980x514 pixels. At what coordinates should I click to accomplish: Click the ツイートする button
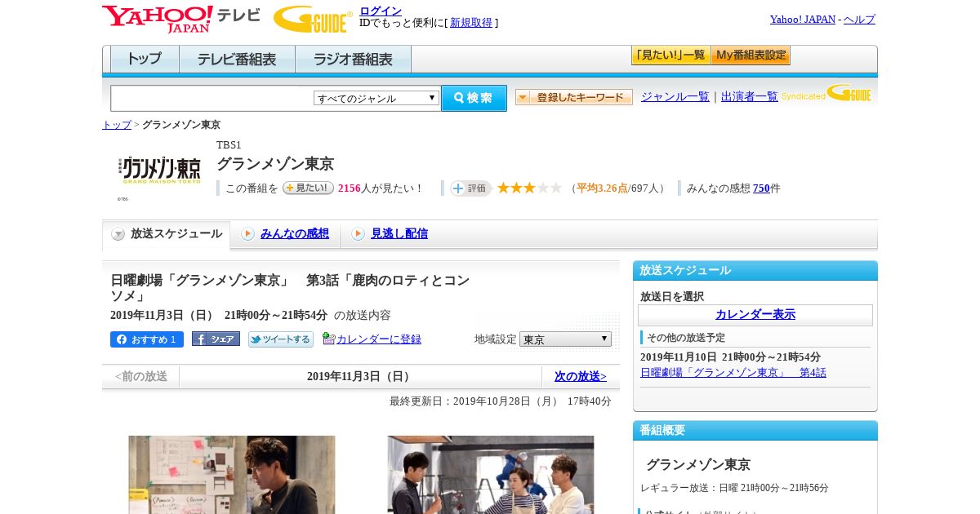pos(281,339)
